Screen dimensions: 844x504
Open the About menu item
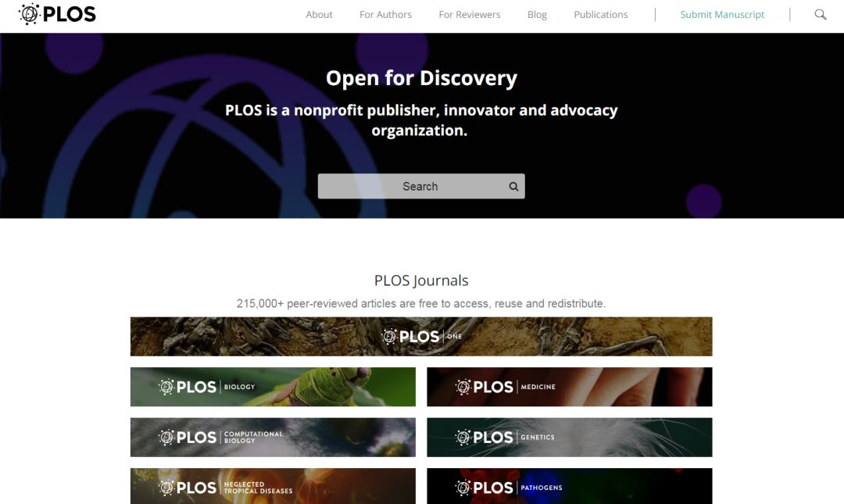[319, 15]
